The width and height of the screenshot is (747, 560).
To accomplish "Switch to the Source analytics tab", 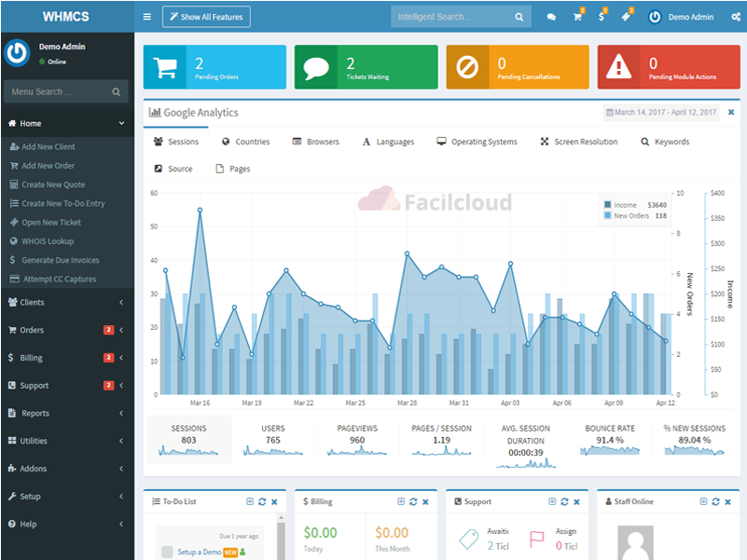I will pyautogui.click(x=173, y=169).
